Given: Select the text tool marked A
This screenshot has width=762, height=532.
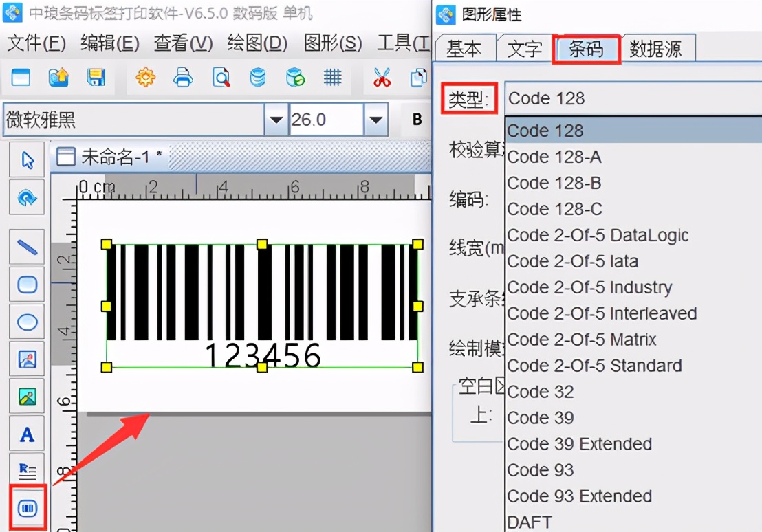Looking at the screenshot, I should 26,433.
